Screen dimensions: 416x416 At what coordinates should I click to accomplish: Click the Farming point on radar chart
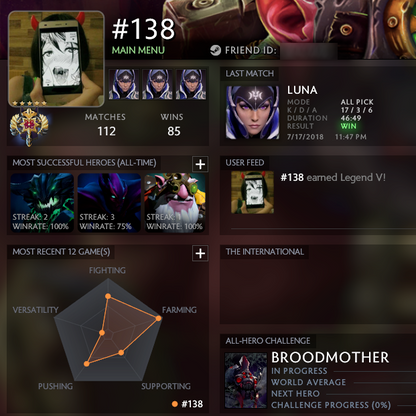point(159,318)
